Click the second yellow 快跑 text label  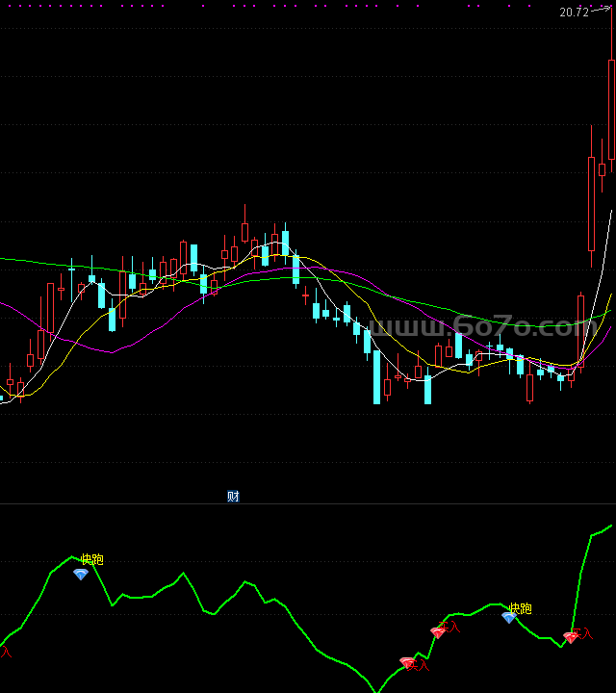click(x=520, y=608)
